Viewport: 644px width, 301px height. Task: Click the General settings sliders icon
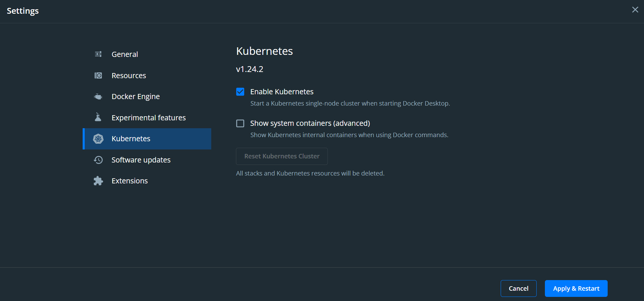click(98, 54)
